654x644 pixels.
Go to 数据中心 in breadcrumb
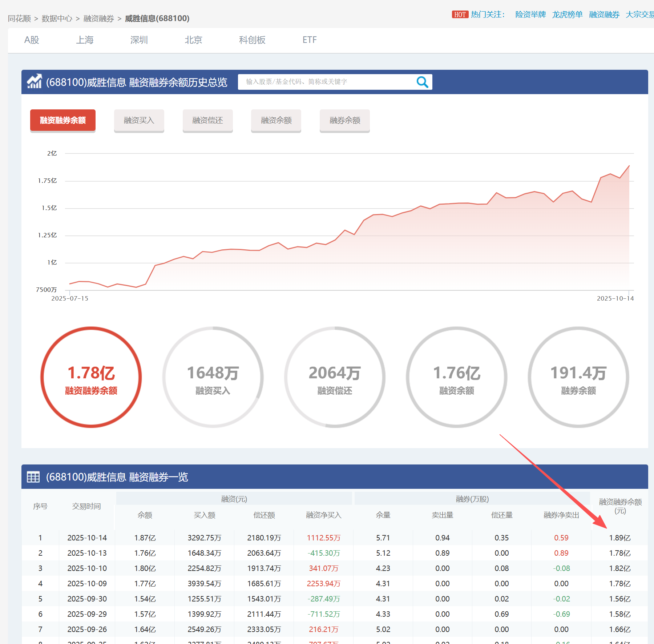(x=57, y=19)
